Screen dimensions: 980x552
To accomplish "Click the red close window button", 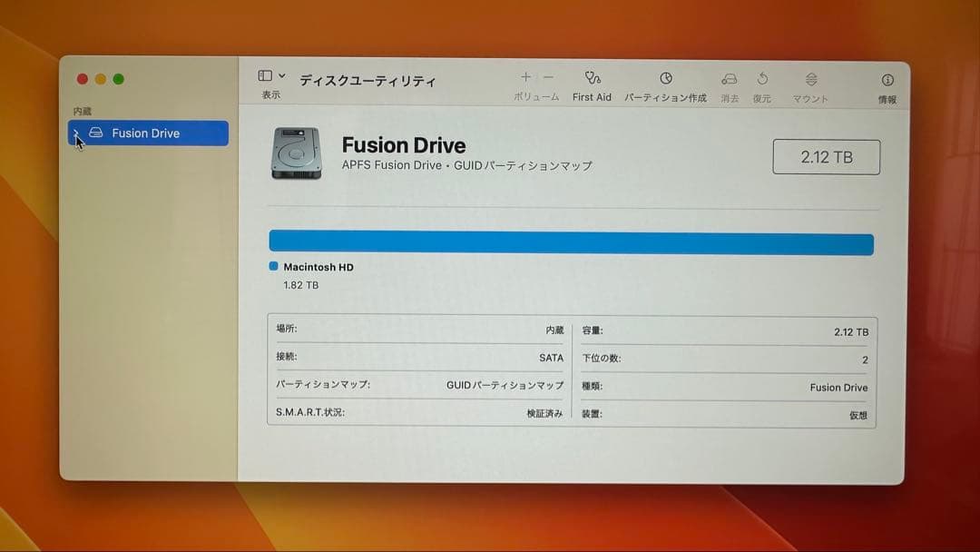I will tap(82, 79).
